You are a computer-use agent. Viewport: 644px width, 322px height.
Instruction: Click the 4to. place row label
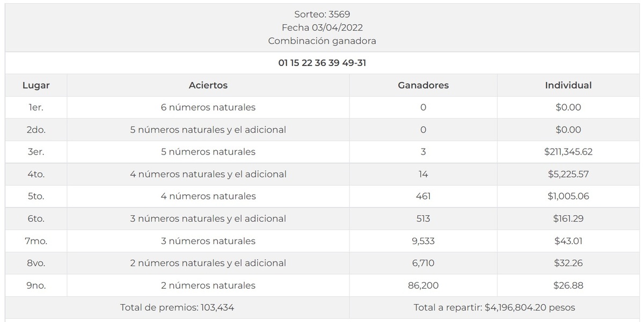coord(36,174)
